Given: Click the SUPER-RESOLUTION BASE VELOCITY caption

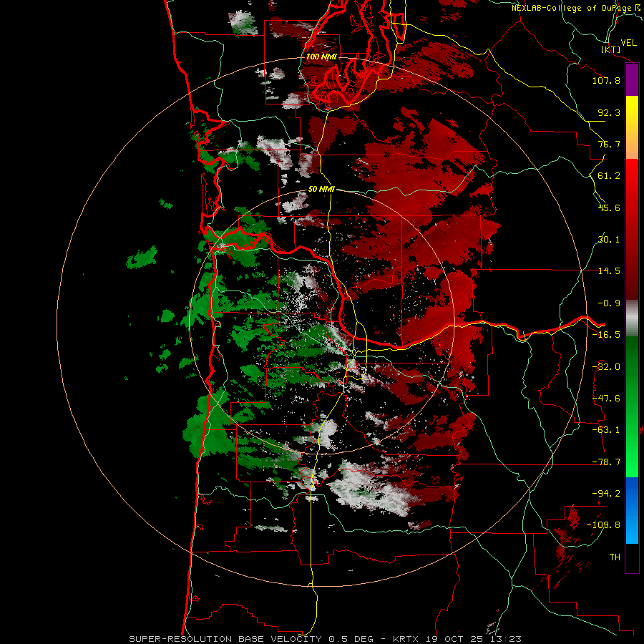Looking at the screenshot, I should tap(225, 639).
